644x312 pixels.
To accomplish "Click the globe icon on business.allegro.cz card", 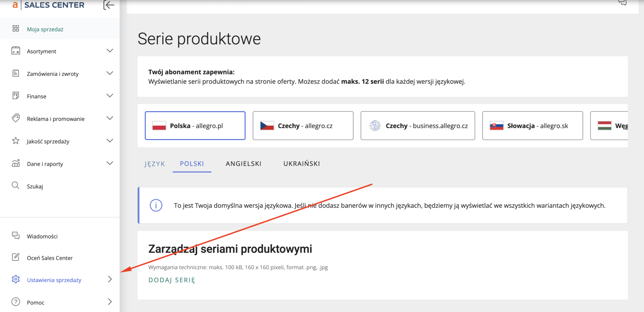I will coord(375,126).
